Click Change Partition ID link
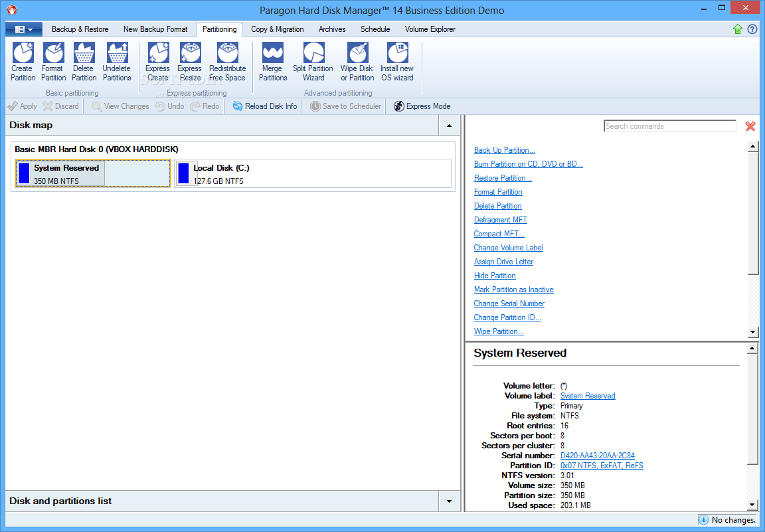 click(x=507, y=317)
